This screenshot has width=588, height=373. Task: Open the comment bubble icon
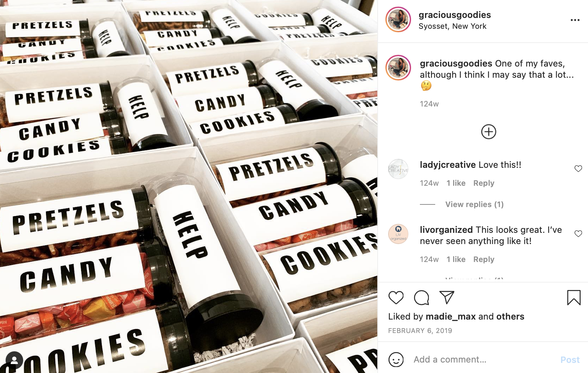pos(421,298)
